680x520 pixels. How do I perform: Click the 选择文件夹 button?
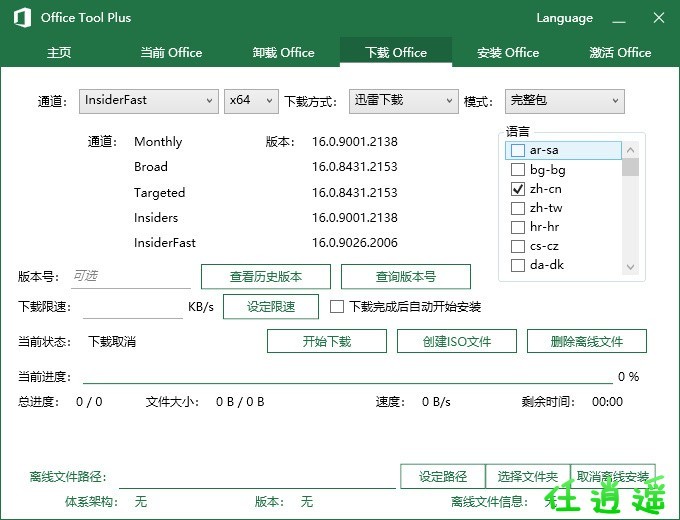tap(528, 477)
